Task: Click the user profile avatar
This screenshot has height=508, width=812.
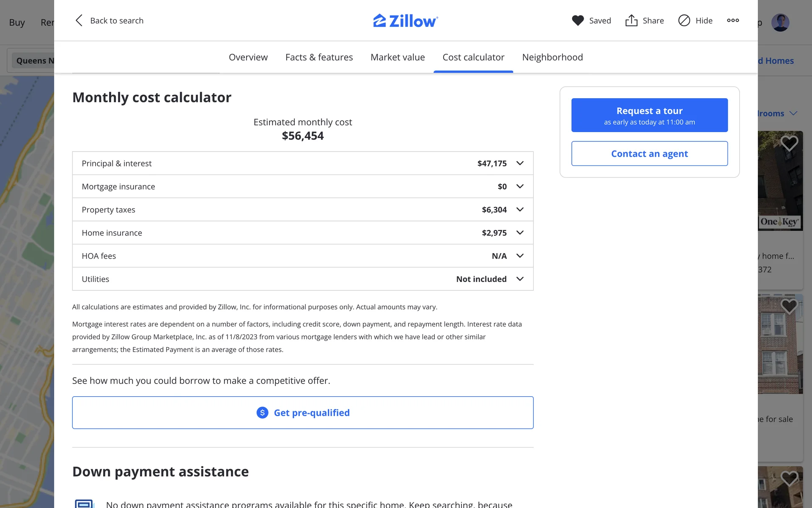Action: 780,22
